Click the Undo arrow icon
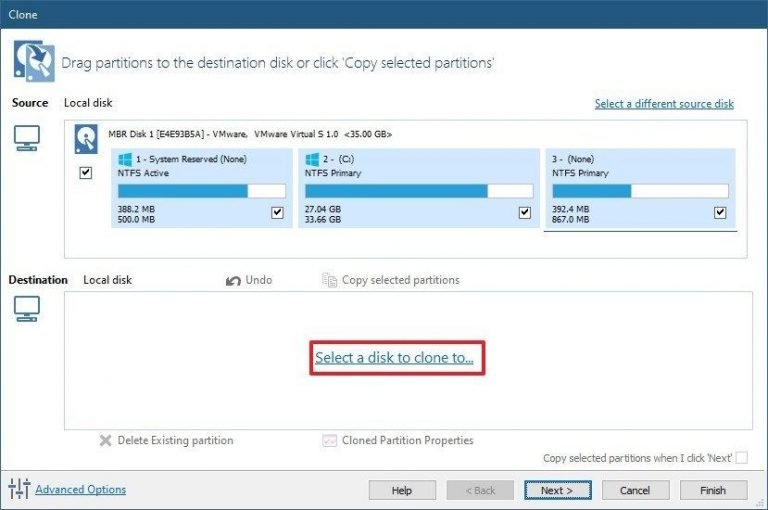This screenshot has width=768, height=510. coord(233,281)
